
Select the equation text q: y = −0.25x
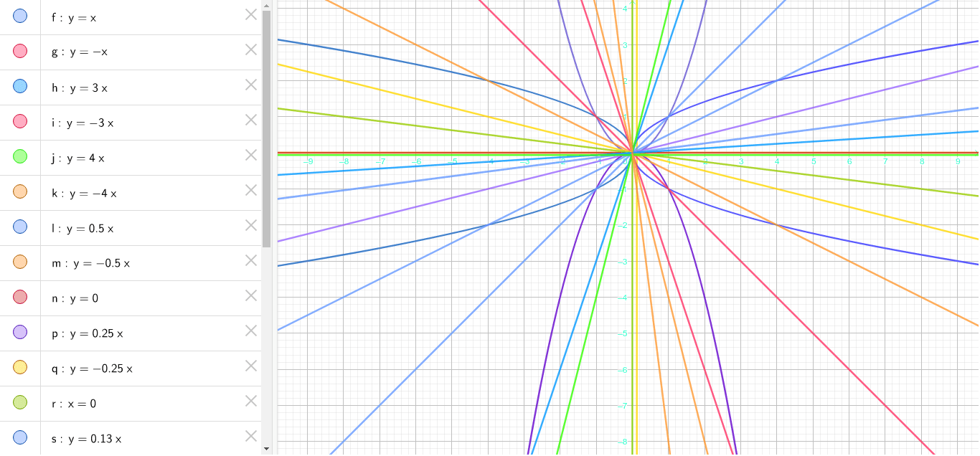[92, 369]
